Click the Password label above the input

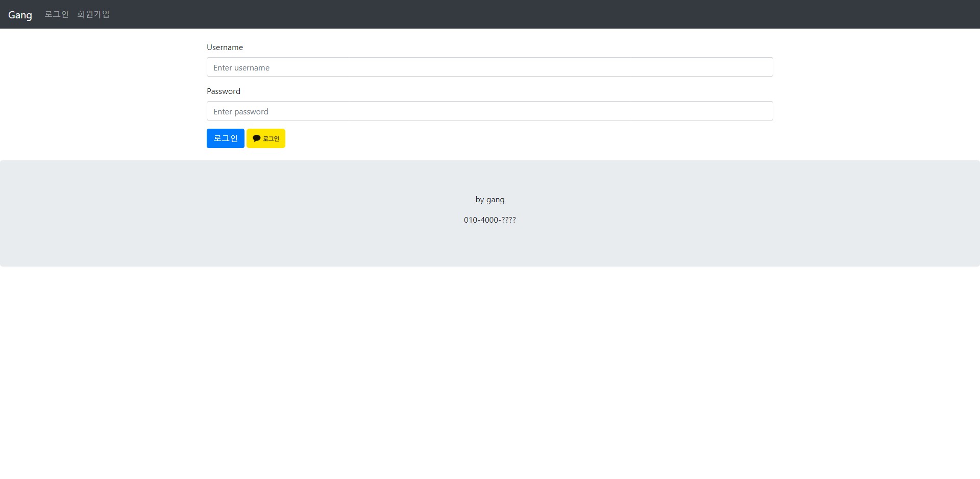223,91
